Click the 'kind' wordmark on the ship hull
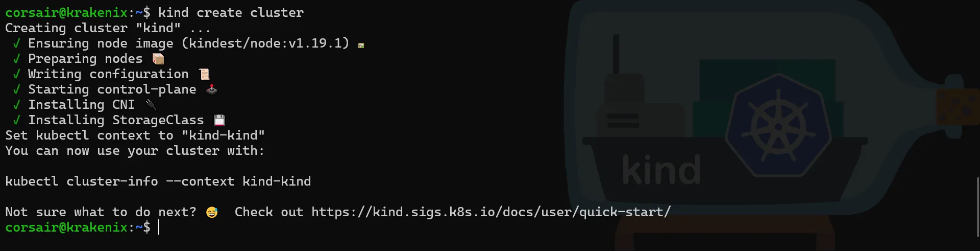The width and height of the screenshot is (980, 251). (661, 170)
